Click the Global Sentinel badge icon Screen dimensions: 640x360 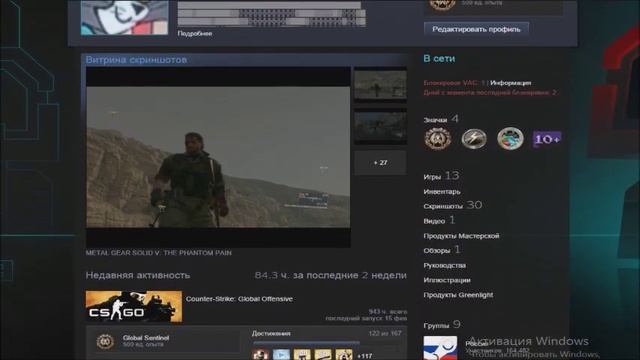105,341
